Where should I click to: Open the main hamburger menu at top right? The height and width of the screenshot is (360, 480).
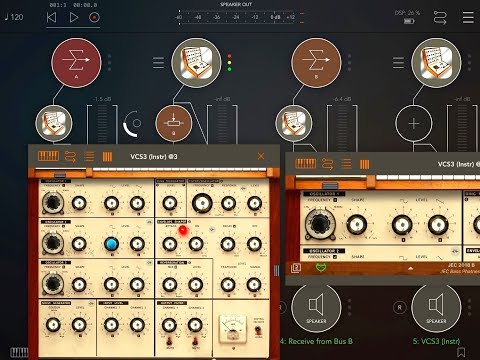(x=468, y=17)
